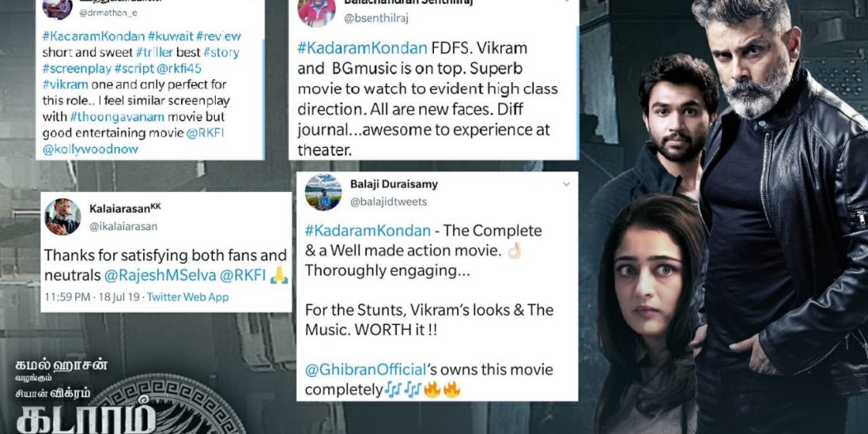Viewport: 868px width, 434px height.
Task: Open @balajidtweets handle
Action: (389, 202)
